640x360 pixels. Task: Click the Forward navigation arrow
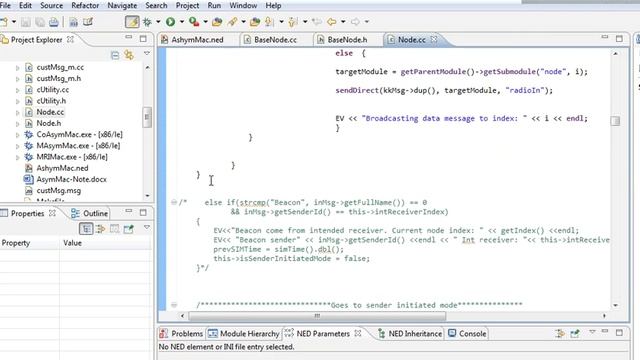[356, 22]
